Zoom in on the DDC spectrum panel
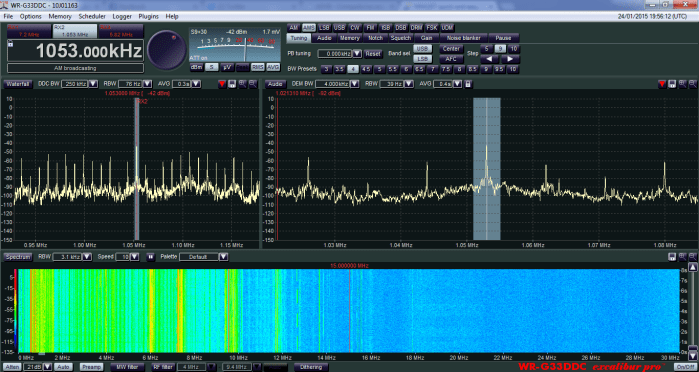The width and height of the screenshot is (699, 372). pyautogui.click(x=243, y=84)
